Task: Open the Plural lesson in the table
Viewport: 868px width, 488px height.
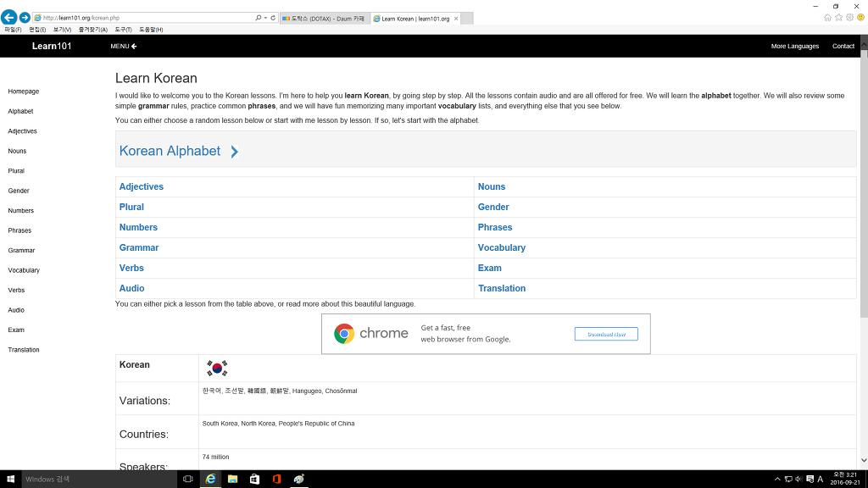Action: pos(131,207)
